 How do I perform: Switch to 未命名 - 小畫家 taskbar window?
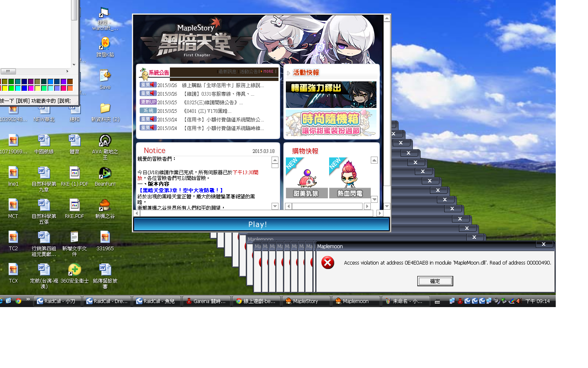point(406,301)
